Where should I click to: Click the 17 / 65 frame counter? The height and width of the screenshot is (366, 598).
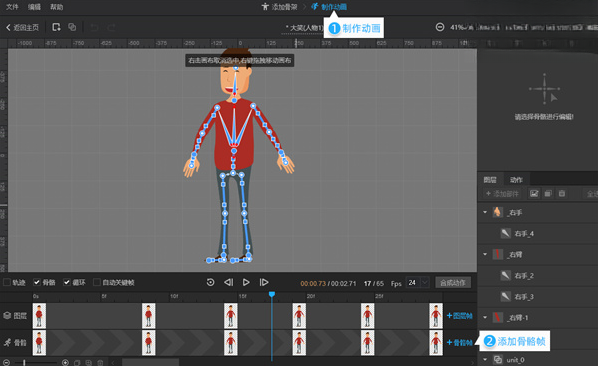pos(374,283)
